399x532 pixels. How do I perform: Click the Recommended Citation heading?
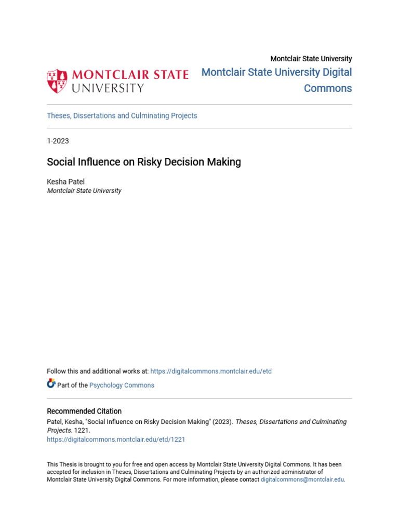click(x=84, y=411)
